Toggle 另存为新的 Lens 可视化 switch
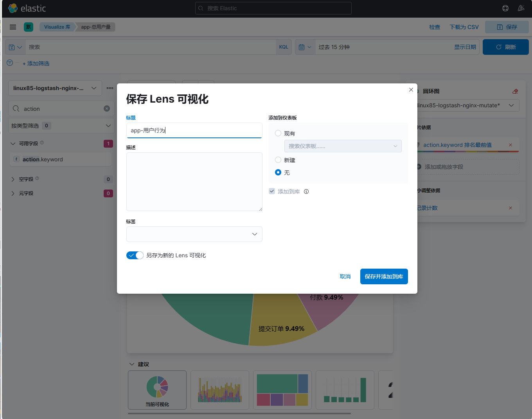 (x=135, y=255)
